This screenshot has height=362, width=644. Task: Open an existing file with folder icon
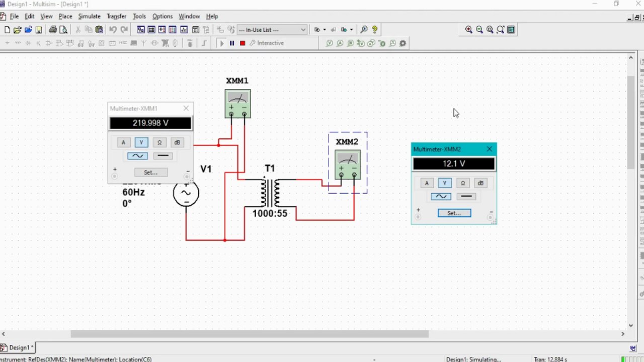[x=17, y=30]
